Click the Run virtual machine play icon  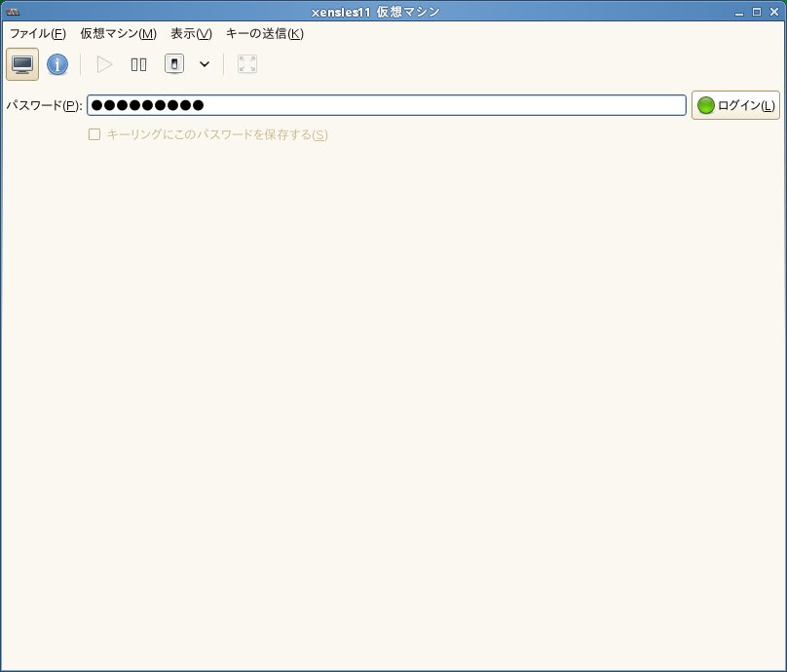(x=104, y=64)
